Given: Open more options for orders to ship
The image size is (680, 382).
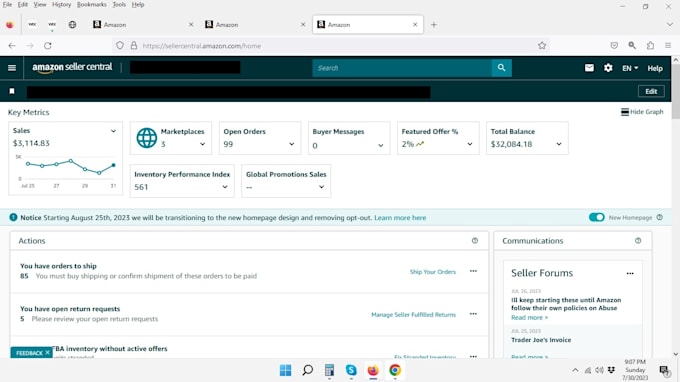Looking at the screenshot, I should pyautogui.click(x=473, y=271).
